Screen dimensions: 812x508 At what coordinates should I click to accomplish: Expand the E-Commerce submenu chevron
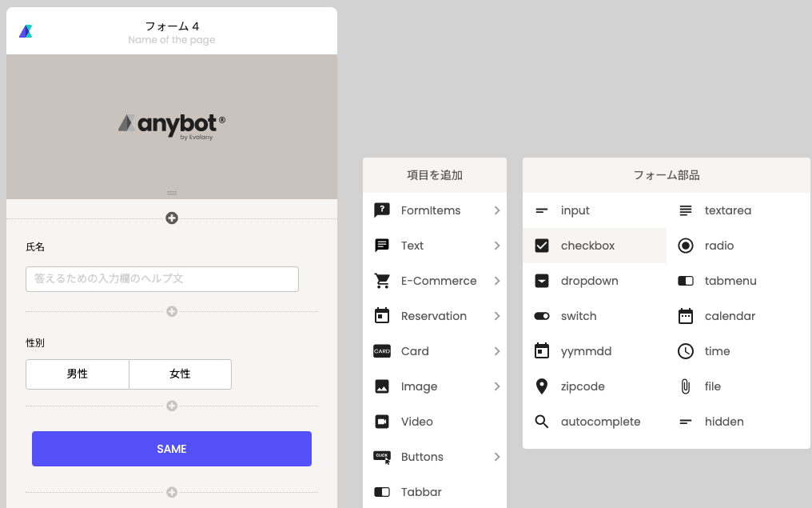click(x=496, y=281)
